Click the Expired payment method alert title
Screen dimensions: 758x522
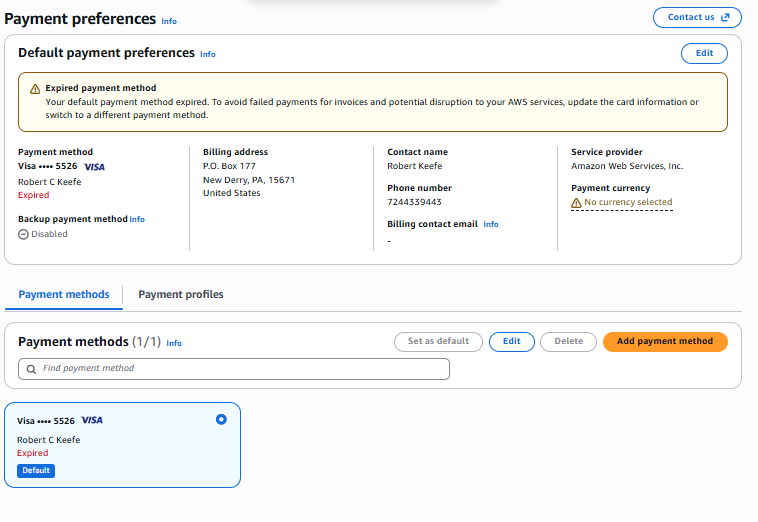[101, 88]
